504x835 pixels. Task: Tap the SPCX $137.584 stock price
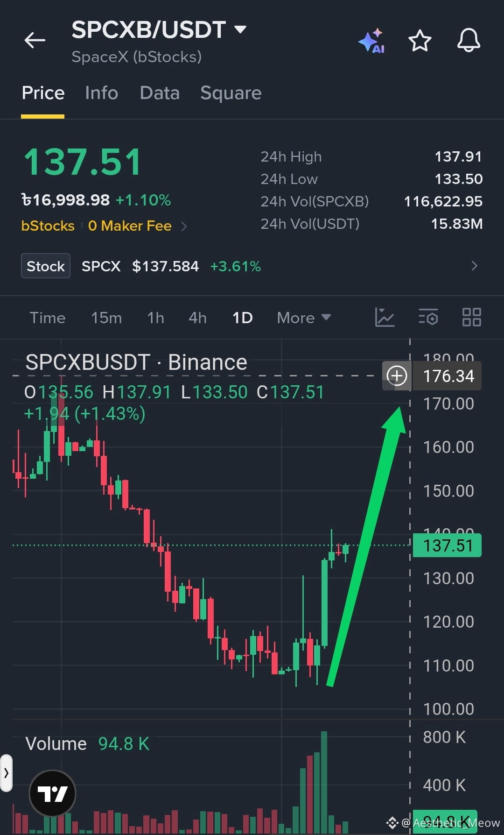click(x=140, y=266)
